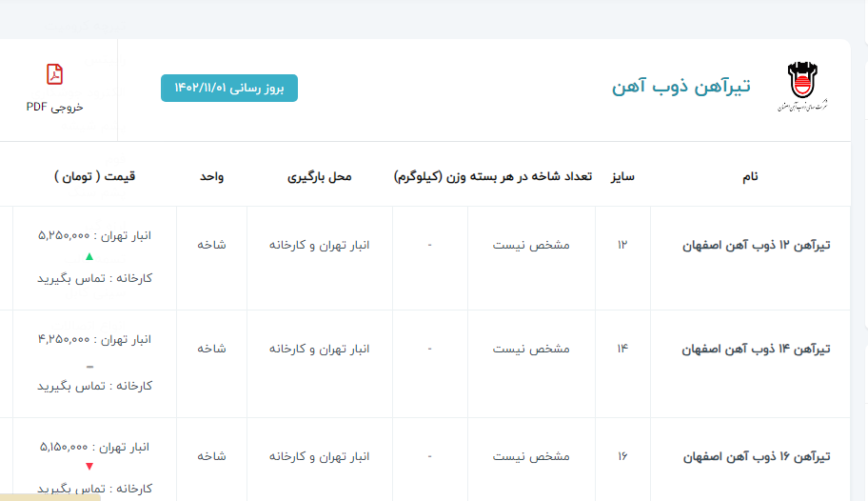Click the green price-increase arrow for size 12
The width and height of the screenshot is (868, 501).
click(89, 256)
